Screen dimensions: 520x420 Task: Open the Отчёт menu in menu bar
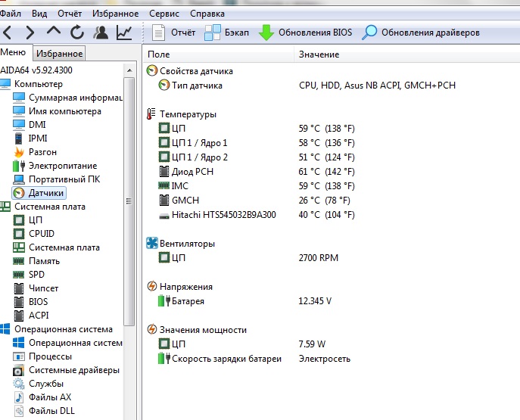[70, 14]
